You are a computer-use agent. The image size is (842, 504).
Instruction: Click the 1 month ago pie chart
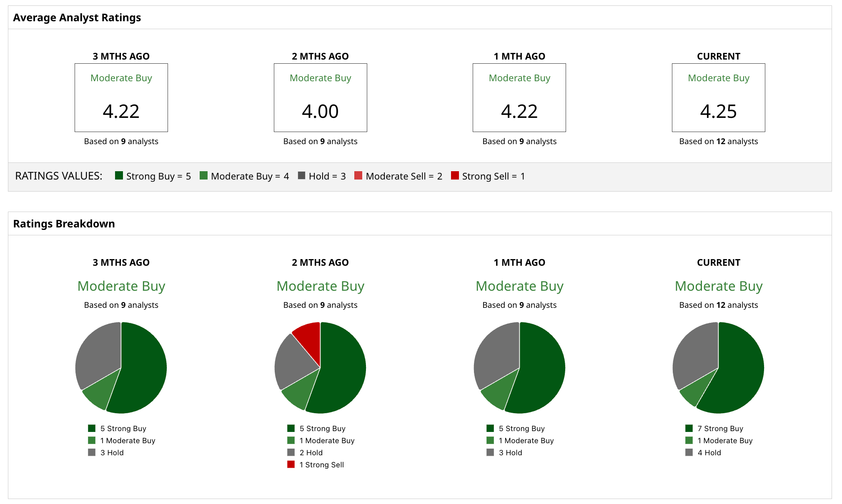click(519, 368)
